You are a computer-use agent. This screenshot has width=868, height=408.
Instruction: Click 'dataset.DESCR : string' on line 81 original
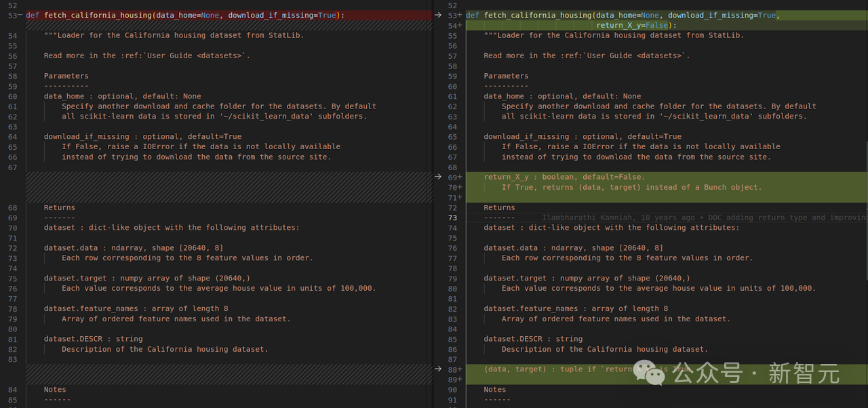(94, 339)
